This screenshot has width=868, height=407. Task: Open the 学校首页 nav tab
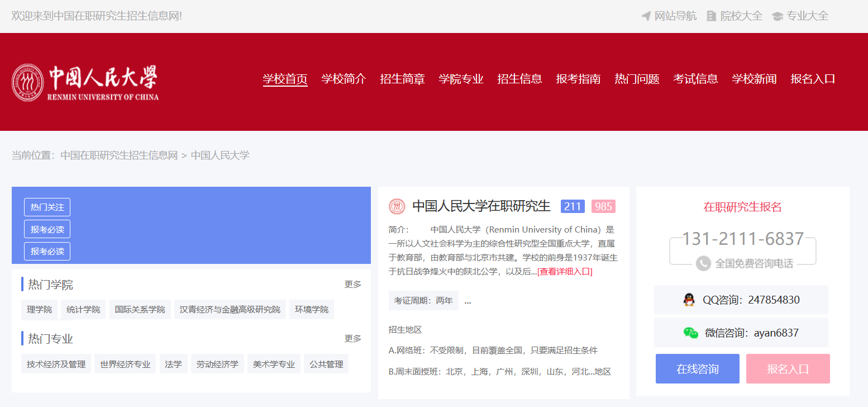point(285,79)
